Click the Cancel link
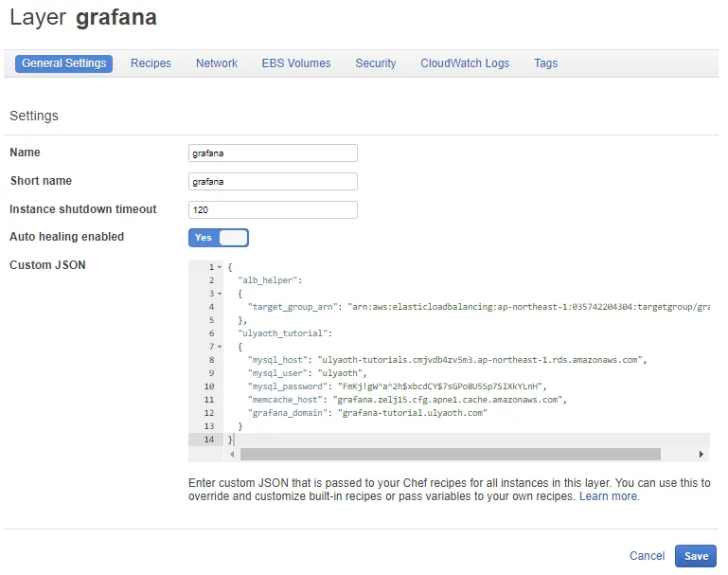The height and width of the screenshot is (575, 728). pyautogui.click(x=647, y=556)
